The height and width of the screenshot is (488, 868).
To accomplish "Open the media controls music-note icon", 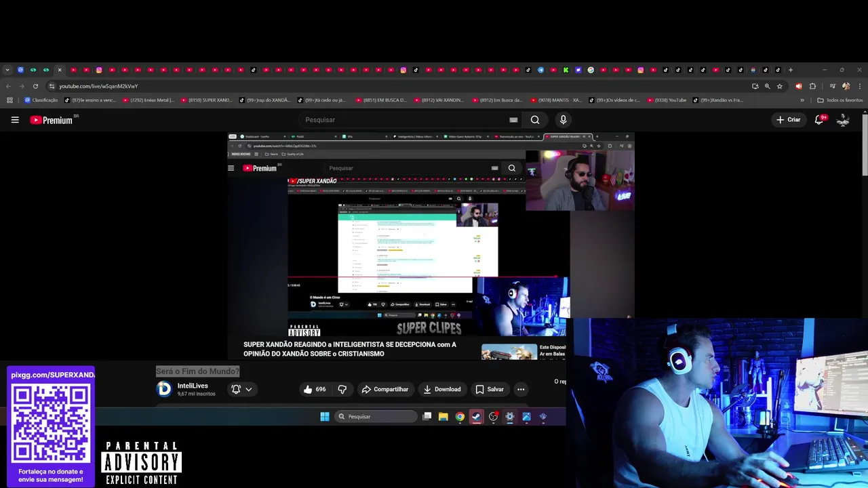I will 832,86.
